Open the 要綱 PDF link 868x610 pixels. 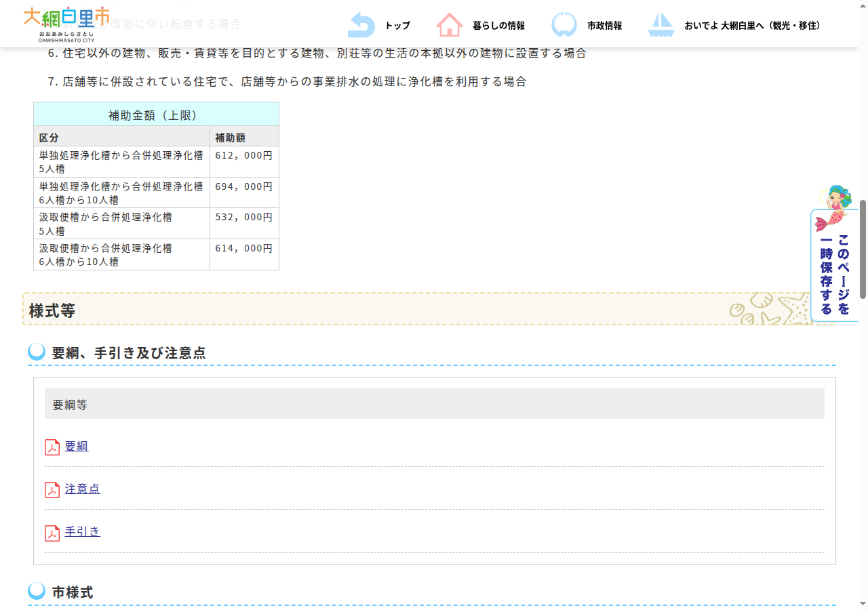(77, 446)
